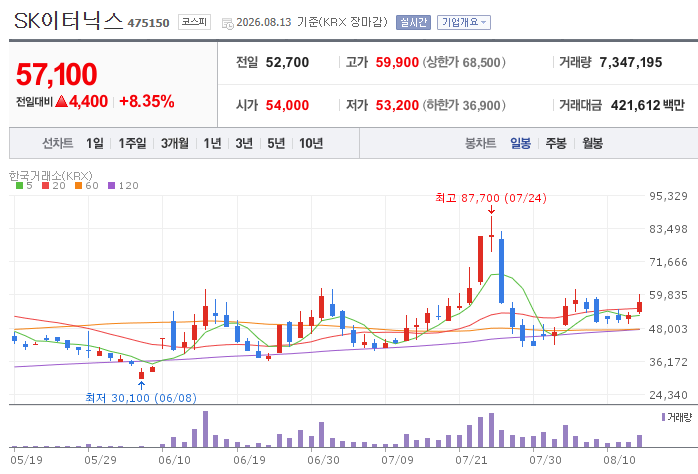The height and width of the screenshot is (474, 698).
Task: Click the 봉차트 section label
Action: pos(480,143)
